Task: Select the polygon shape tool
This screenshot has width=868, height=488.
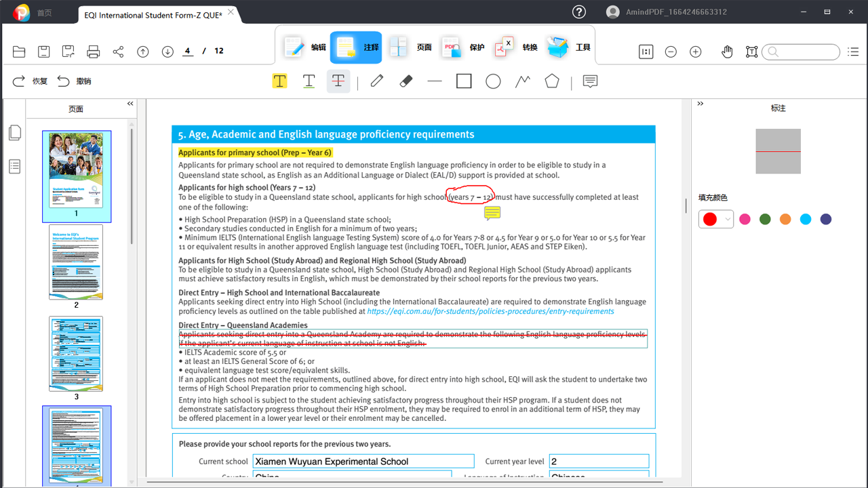Action: (552, 81)
